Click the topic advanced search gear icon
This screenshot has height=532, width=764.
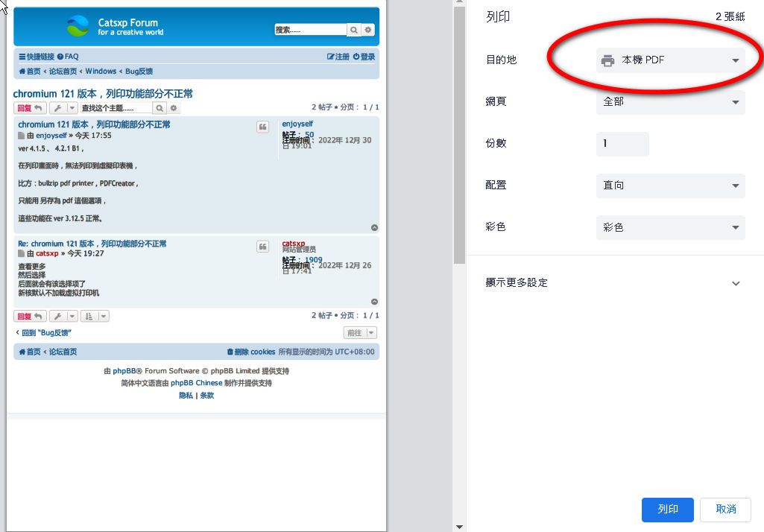tap(173, 108)
